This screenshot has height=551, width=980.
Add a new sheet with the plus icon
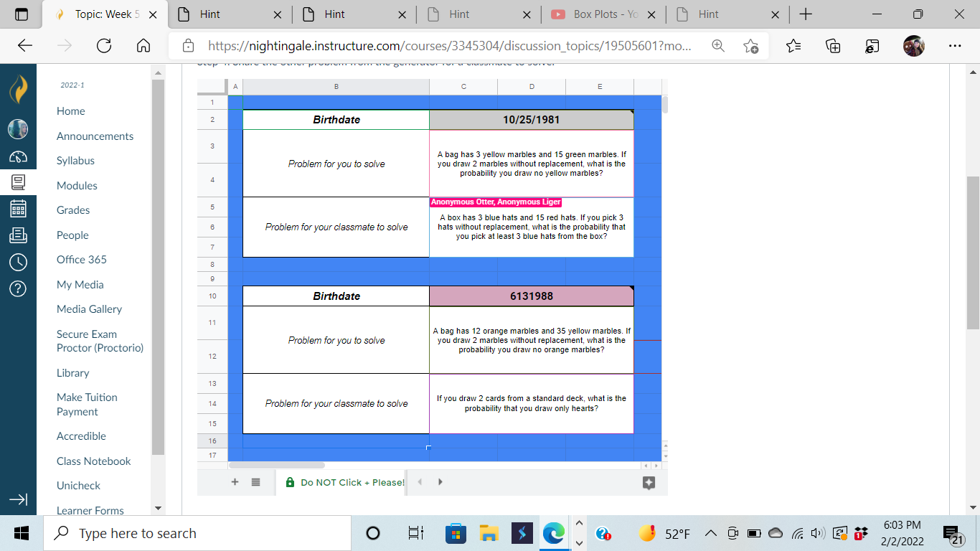pyautogui.click(x=235, y=481)
